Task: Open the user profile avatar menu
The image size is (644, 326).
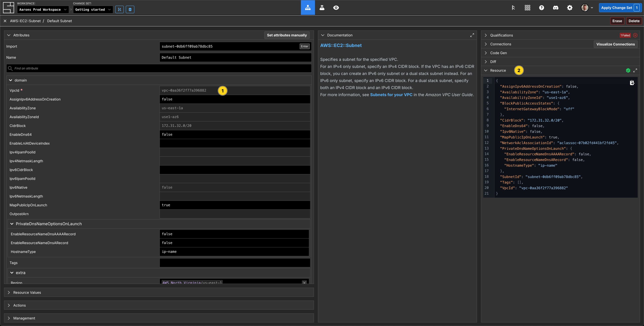Action: pos(587,8)
